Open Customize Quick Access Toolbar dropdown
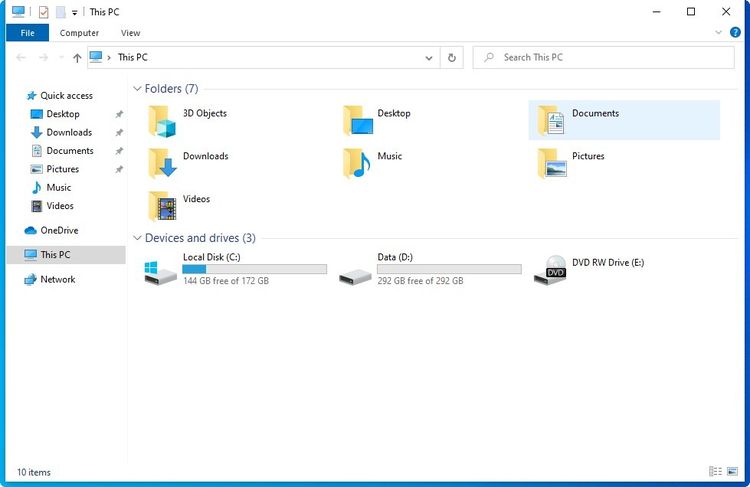 pos(75,12)
